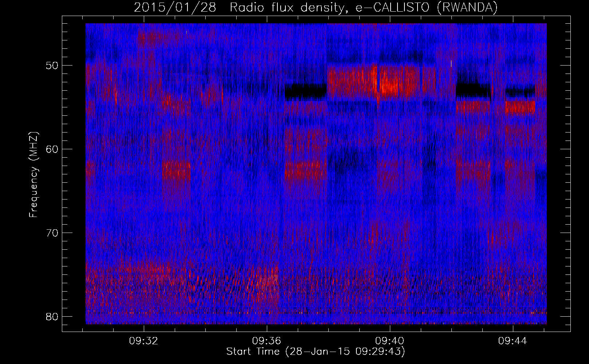Click the frequency tick label "70"
Image resolution: width=589 pixels, height=364 pixels.
click(x=52, y=233)
